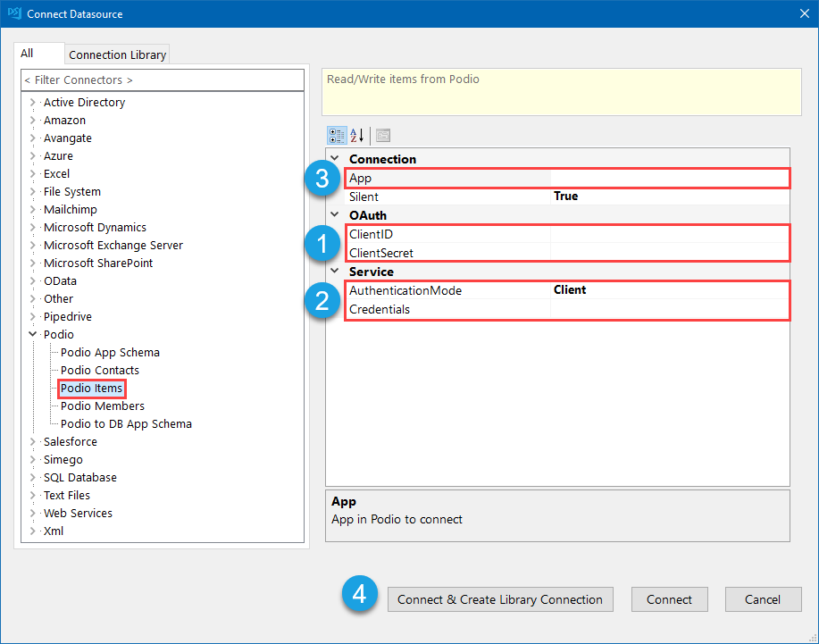The height and width of the screenshot is (644, 819).
Task: Open the Connection Library tab
Action: [x=117, y=54]
